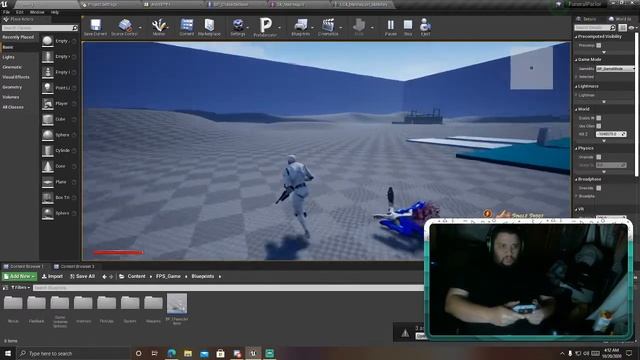640x360 pixels.
Task: Click the Build toolbar icon
Action: 359,25
